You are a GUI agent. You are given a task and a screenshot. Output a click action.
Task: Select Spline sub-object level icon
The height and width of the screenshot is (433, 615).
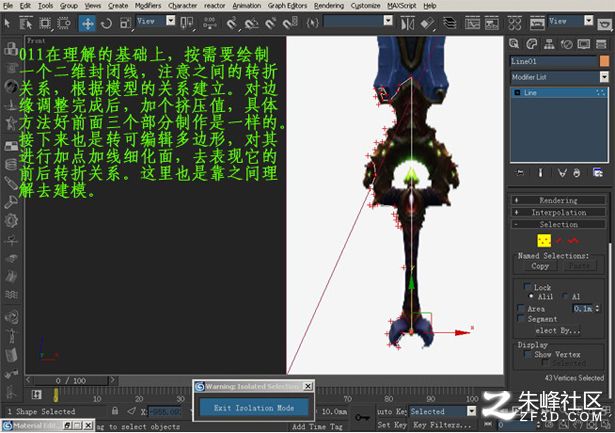[574, 240]
